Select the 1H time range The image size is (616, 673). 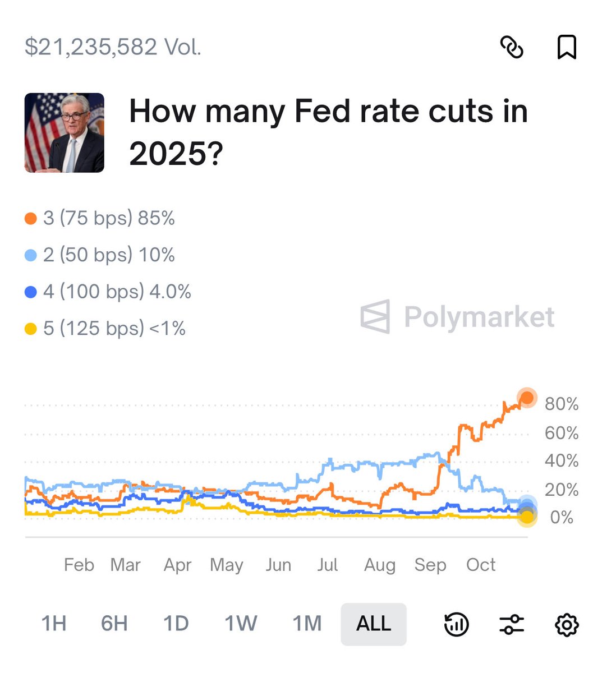[x=54, y=624]
